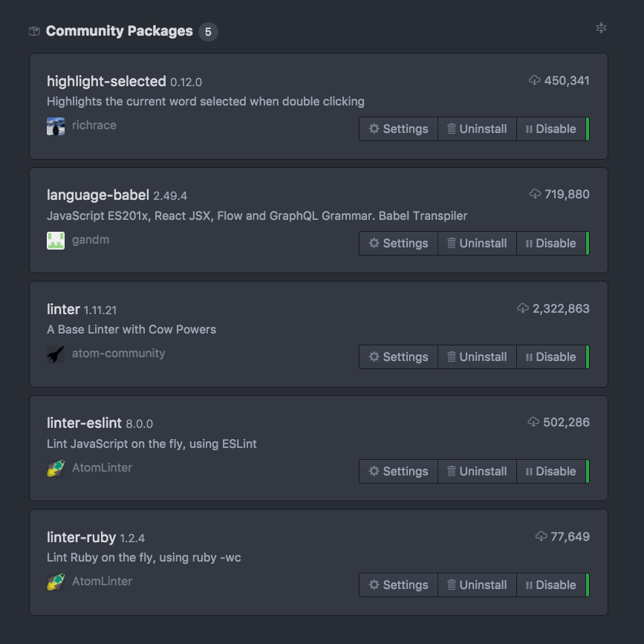Collapse the Community Packages section icon

[x=601, y=28]
